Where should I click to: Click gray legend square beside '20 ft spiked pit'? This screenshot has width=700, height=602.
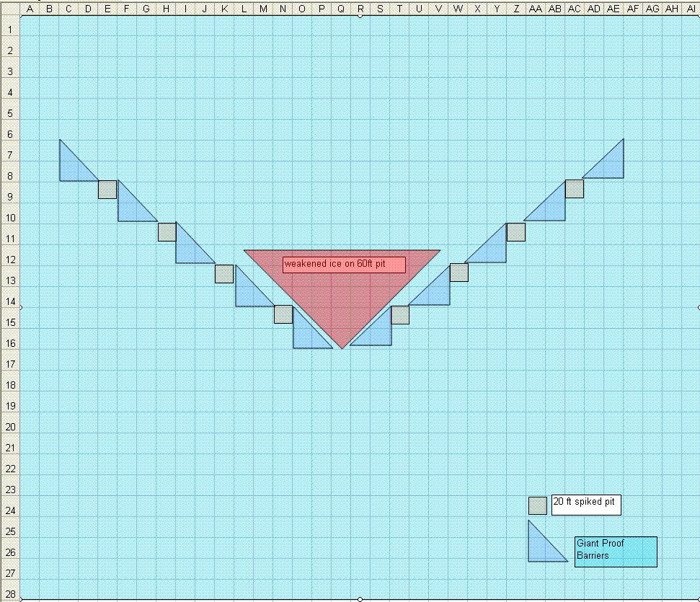[x=538, y=505]
